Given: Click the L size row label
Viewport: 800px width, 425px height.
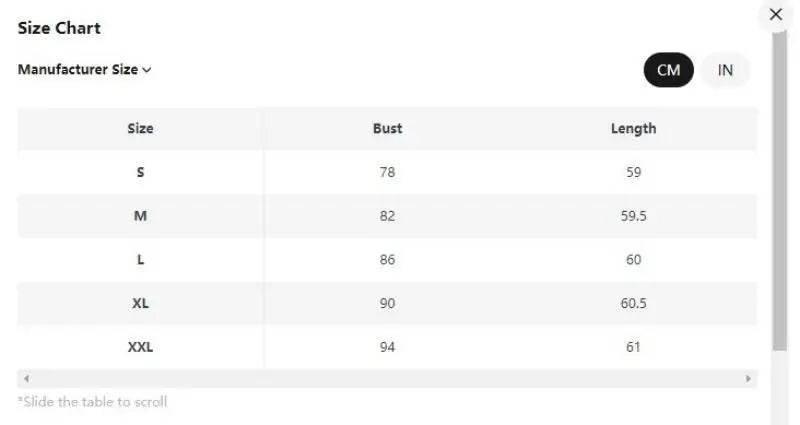Looking at the screenshot, I should (x=140, y=260).
